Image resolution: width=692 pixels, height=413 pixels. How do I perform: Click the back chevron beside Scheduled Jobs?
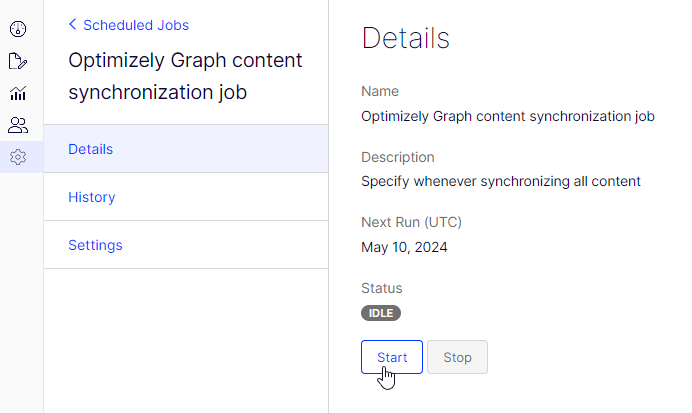[72, 25]
